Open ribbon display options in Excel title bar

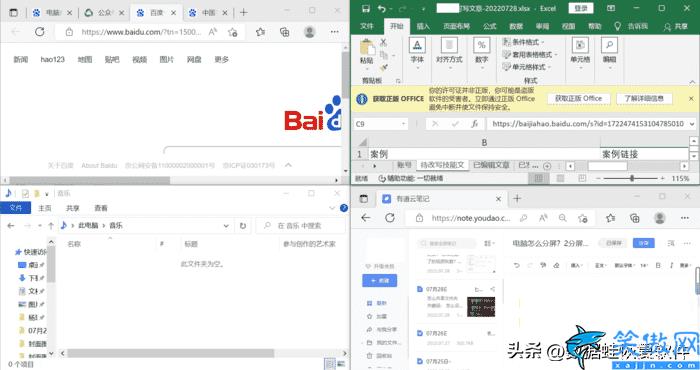611,8
